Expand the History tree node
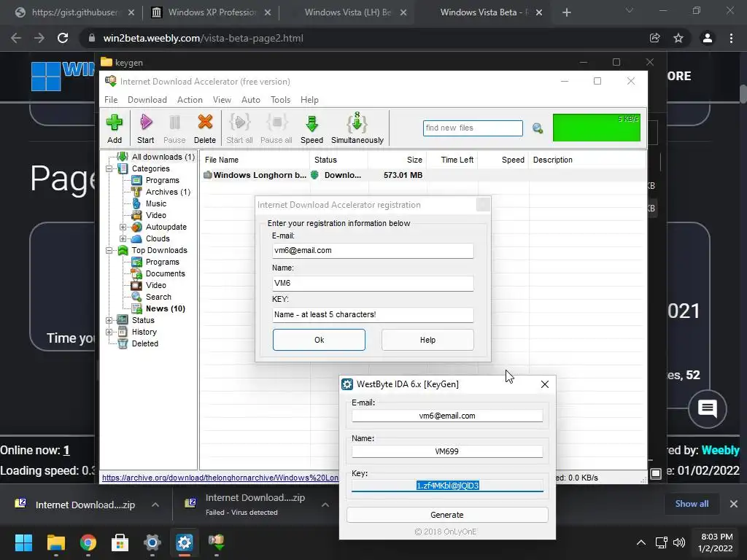The width and height of the screenshot is (747, 560). [109, 332]
